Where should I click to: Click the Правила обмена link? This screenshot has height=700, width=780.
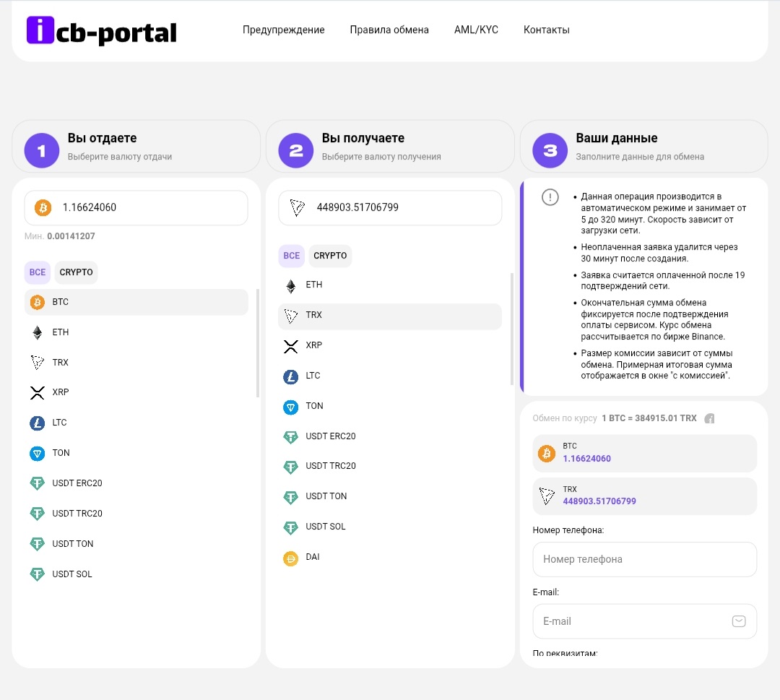coord(389,30)
